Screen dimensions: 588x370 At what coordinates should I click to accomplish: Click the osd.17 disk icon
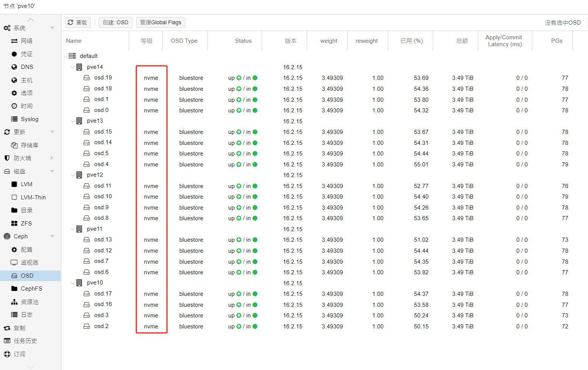87,294
